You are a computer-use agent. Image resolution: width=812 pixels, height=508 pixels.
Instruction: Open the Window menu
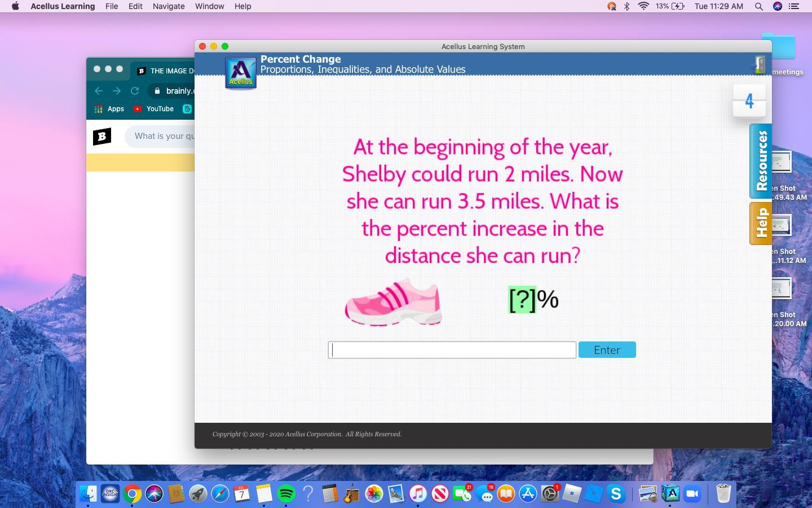coord(209,6)
